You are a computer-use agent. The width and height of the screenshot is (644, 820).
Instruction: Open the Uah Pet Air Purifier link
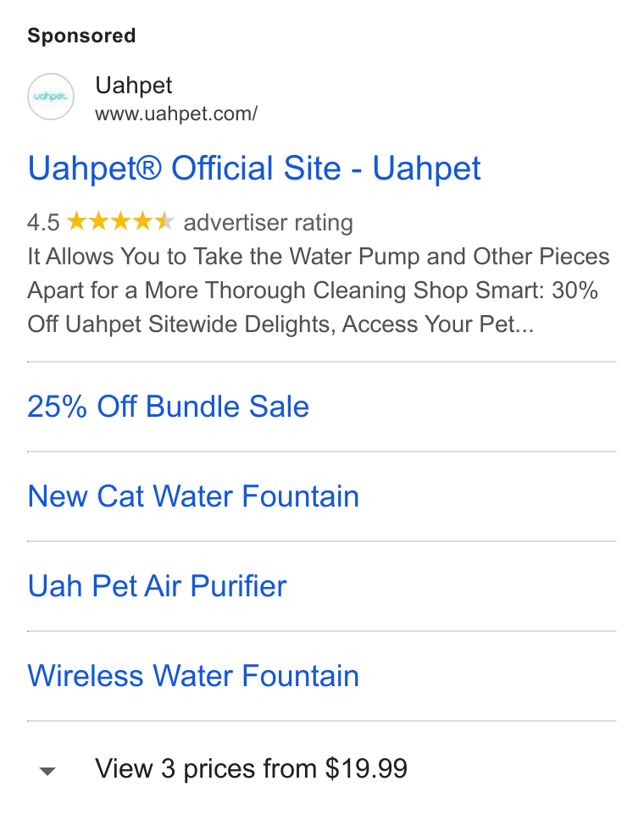157,585
